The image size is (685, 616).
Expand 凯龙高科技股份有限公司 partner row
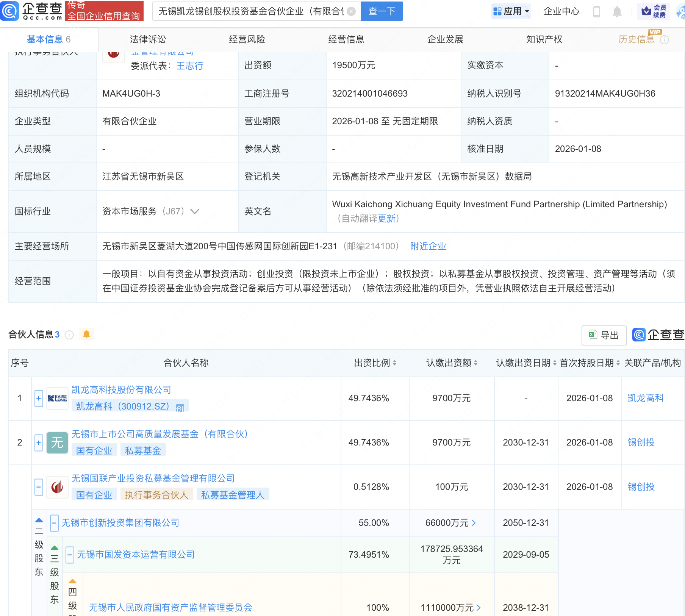tap(38, 398)
